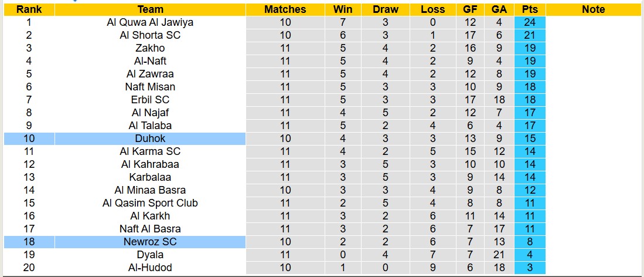Click Dyala's points cell
This screenshot has width=644, height=277.
pos(530,255)
